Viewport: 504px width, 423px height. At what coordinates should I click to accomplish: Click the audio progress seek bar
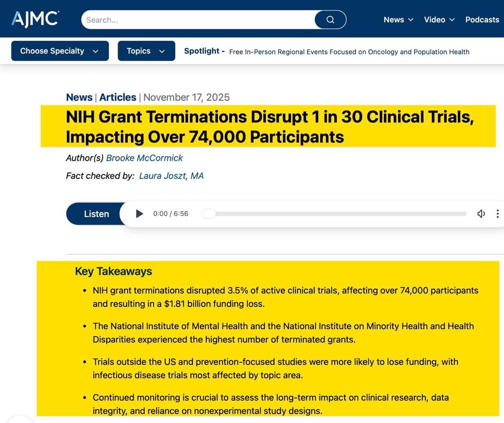(x=335, y=214)
